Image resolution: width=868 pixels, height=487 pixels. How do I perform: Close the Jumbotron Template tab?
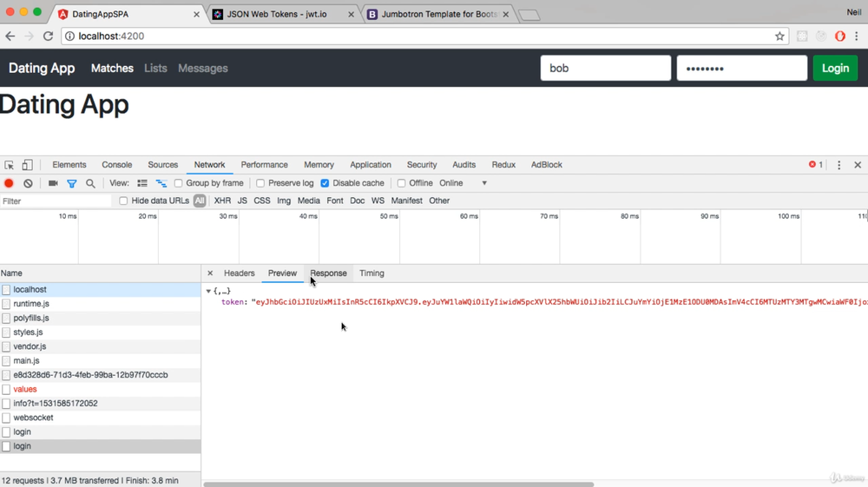[x=505, y=15]
